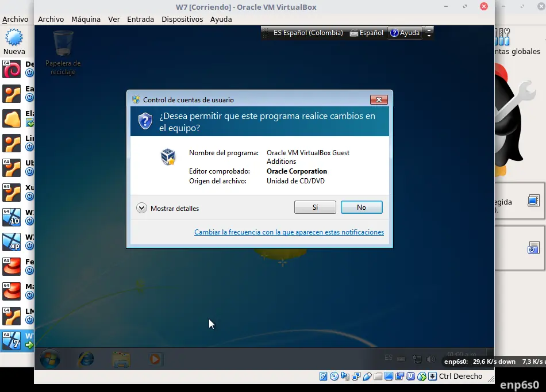Click Ctrl Derecho host key label

click(460, 376)
